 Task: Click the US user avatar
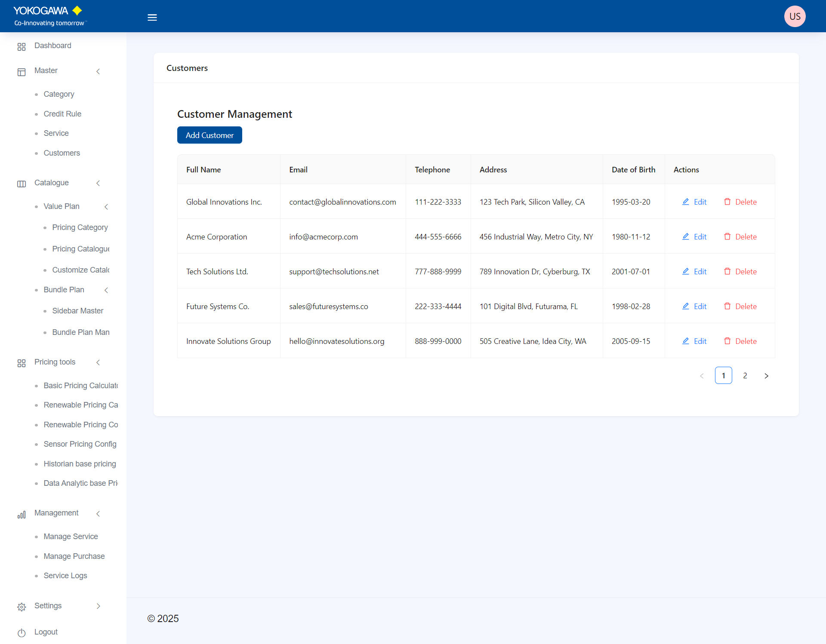[794, 16]
